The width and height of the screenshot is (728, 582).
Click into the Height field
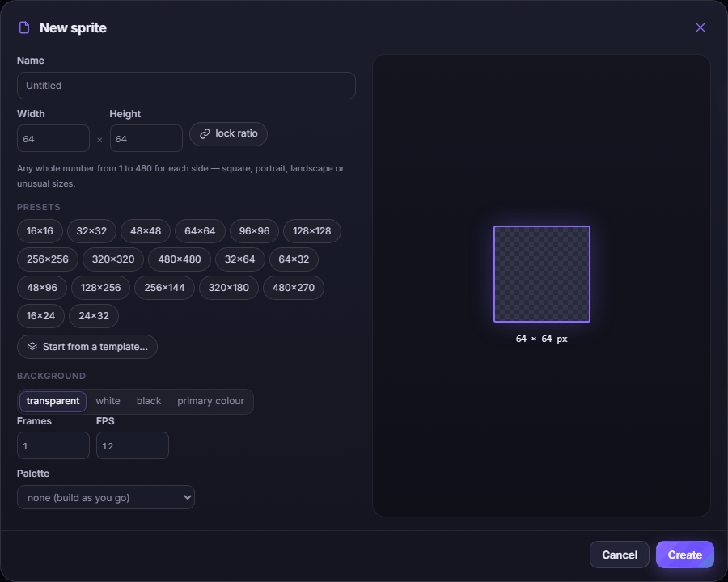(146, 138)
